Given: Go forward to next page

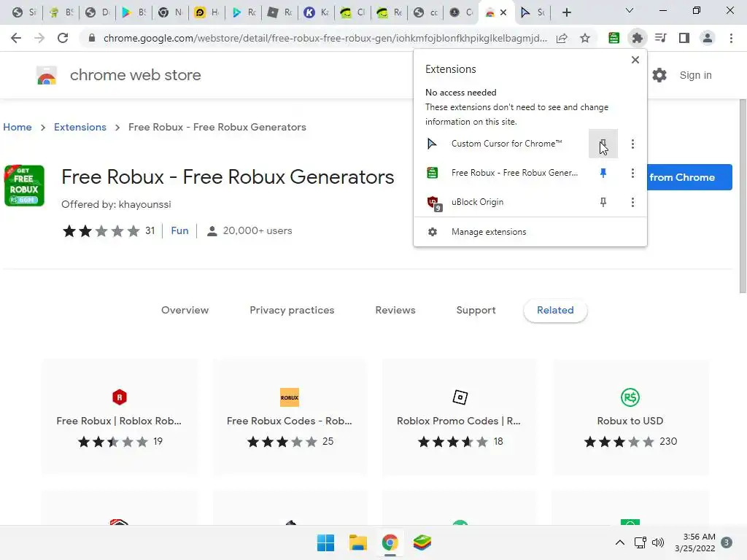Looking at the screenshot, I should [39, 38].
